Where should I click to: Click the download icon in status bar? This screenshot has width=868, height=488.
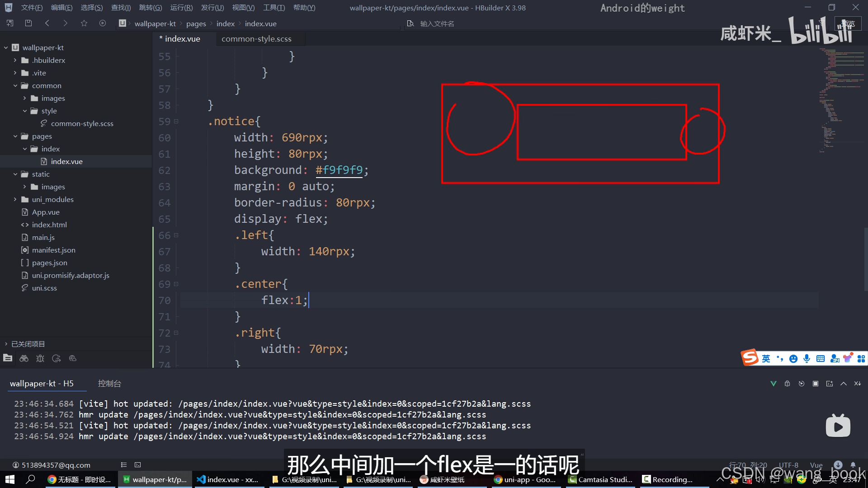click(x=838, y=465)
